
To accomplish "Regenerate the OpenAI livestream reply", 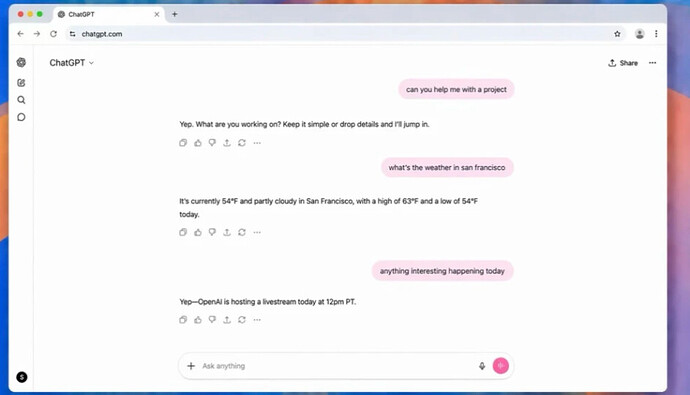I will (242, 320).
